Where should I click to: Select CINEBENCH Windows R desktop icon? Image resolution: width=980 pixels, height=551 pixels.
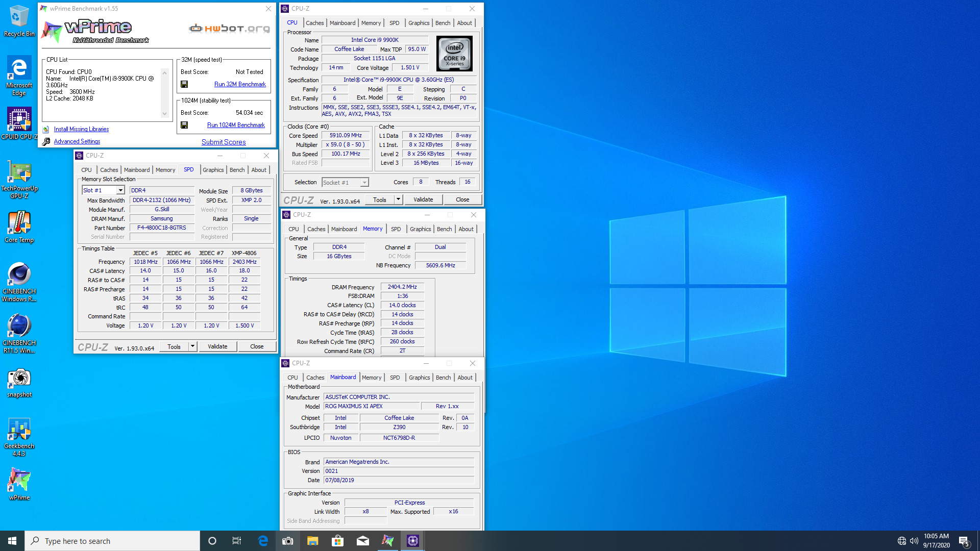[x=19, y=282]
